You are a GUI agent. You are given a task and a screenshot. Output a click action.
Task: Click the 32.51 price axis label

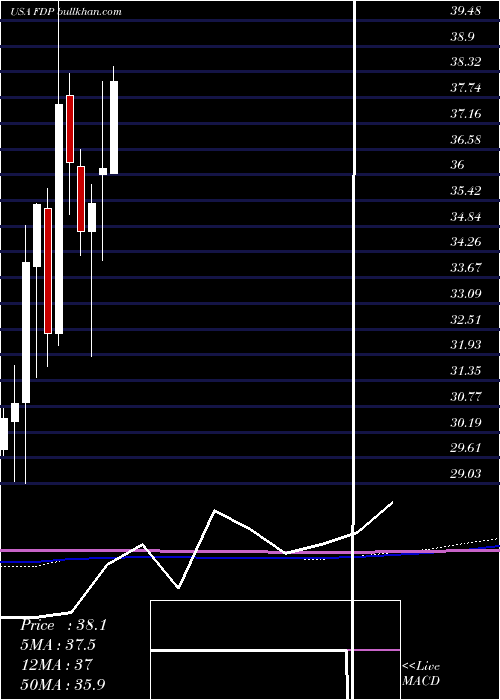pyautogui.click(x=465, y=320)
